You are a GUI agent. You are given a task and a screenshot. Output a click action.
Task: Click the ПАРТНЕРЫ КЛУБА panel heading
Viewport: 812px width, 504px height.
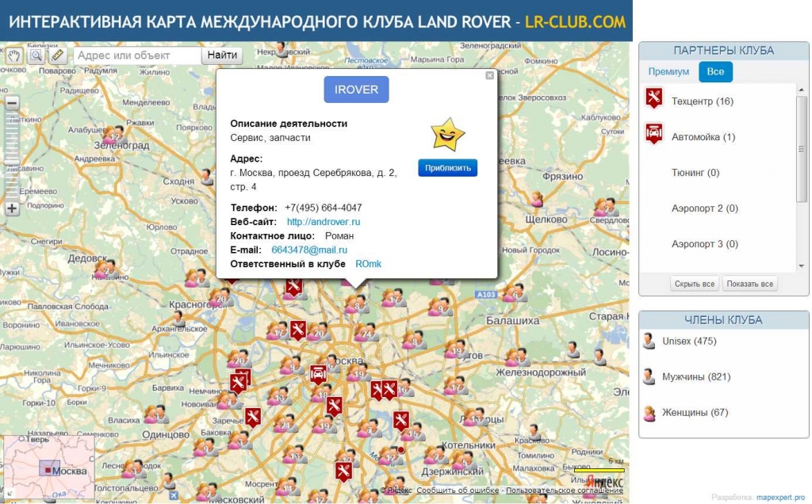point(723,51)
